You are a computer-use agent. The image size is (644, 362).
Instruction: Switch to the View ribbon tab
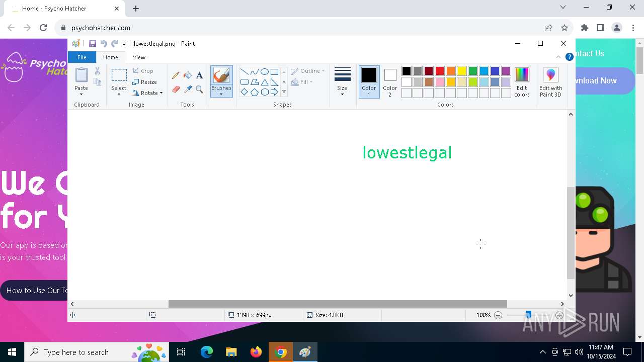point(139,57)
